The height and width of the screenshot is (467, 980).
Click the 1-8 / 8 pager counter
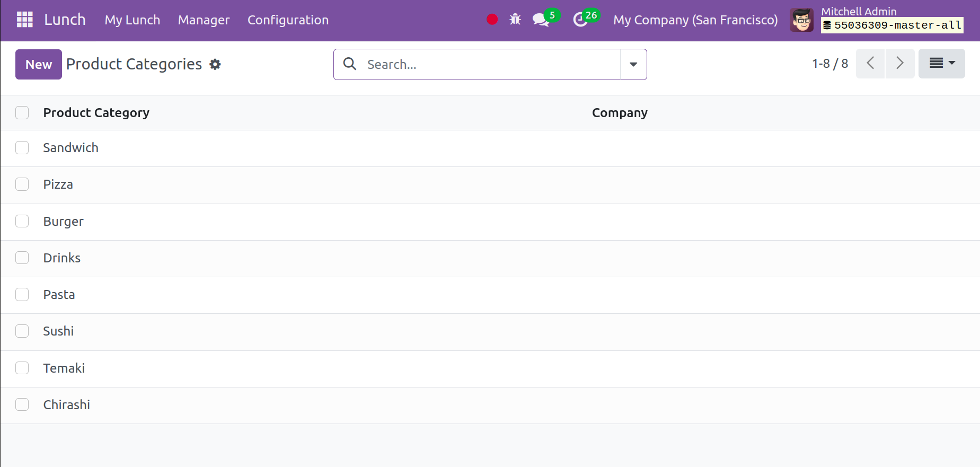(x=830, y=64)
